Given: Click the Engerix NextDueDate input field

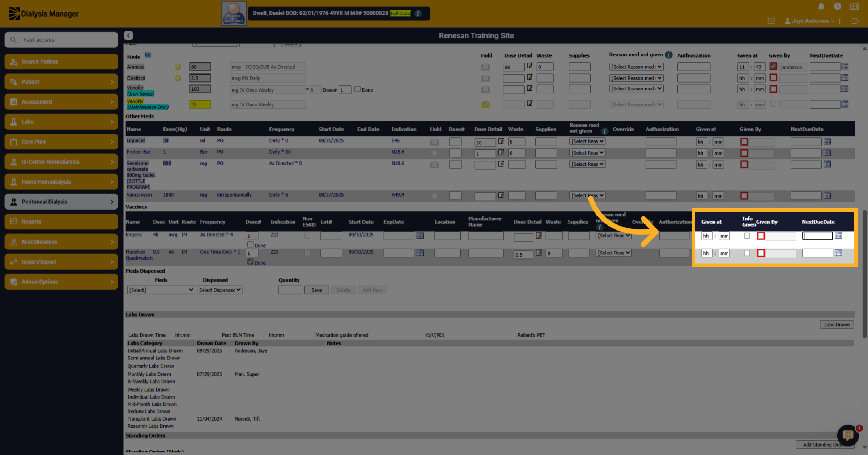Looking at the screenshot, I should [817, 236].
